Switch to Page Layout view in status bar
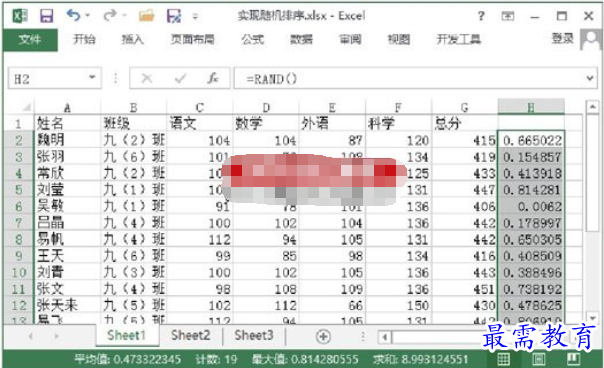Viewport: 604px width, 368px height. [539, 359]
